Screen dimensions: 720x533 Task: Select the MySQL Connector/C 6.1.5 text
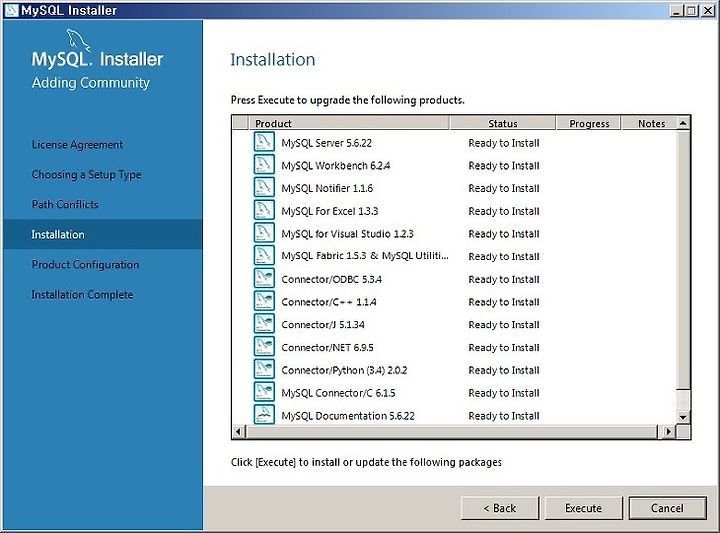[338, 393]
